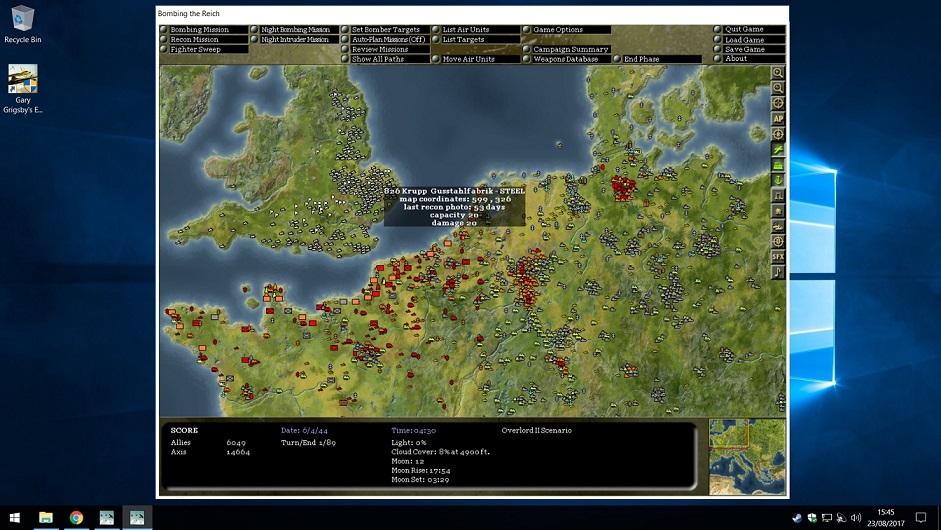Click Move Air Units
The width and height of the screenshot is (941, 530).
pyautogui.click(x=476, y=59)
